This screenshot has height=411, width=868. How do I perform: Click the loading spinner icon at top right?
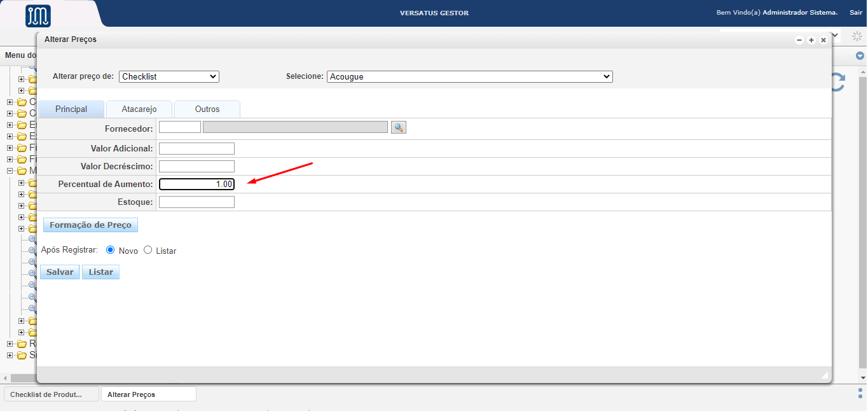[857, 36]
